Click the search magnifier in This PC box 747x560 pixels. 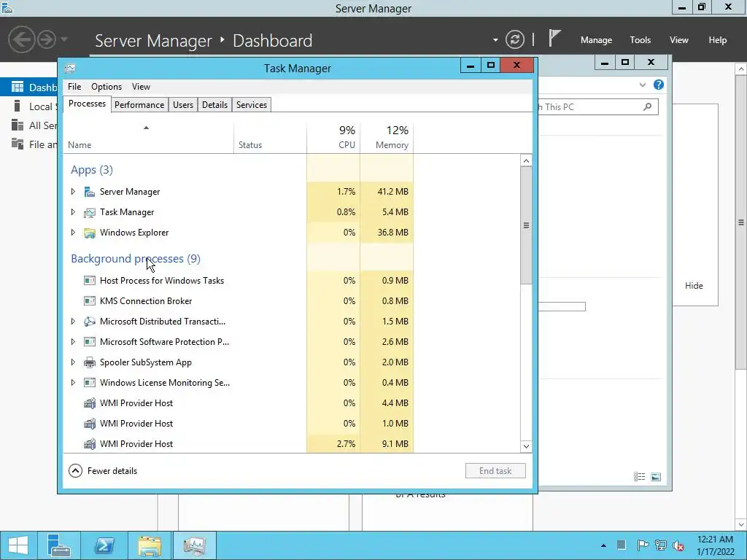click(x=648, y=106)
